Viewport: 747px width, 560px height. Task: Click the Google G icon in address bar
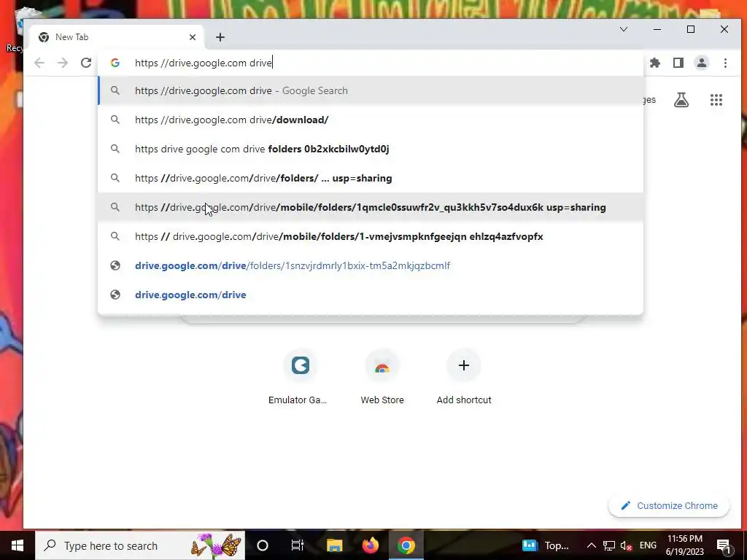115,63
